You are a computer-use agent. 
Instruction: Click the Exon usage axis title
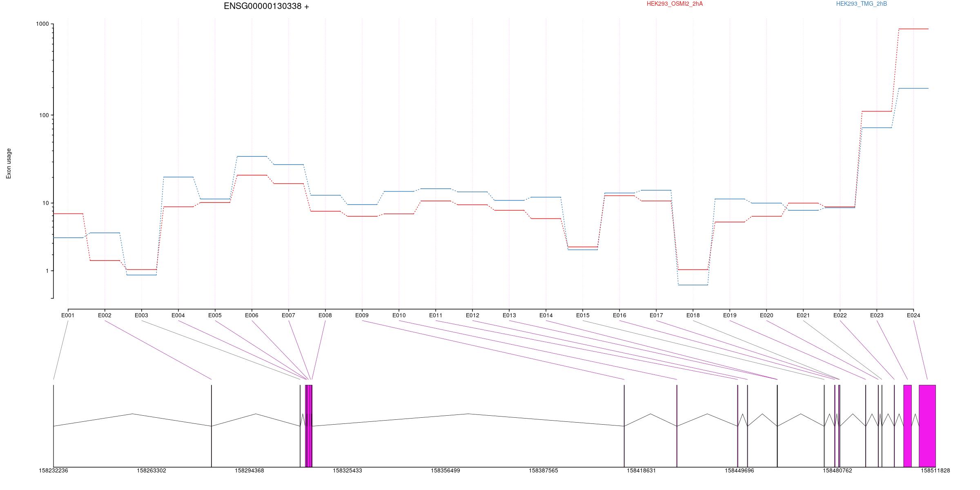click(9, 163)
